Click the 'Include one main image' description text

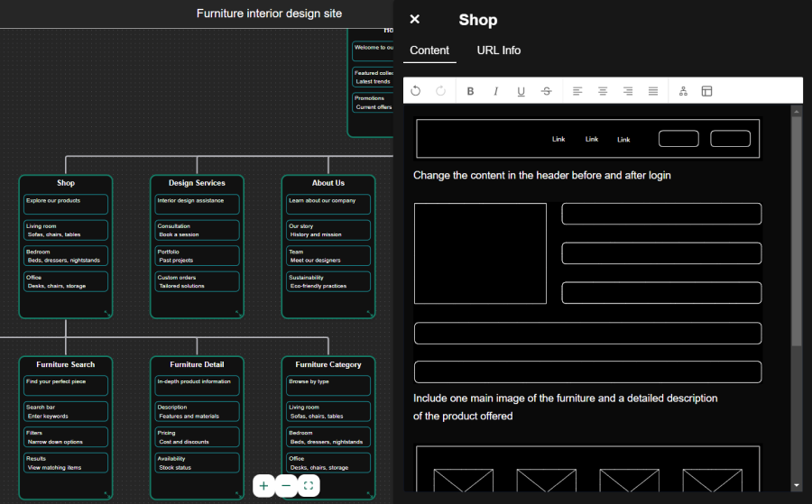pos(566,408)
